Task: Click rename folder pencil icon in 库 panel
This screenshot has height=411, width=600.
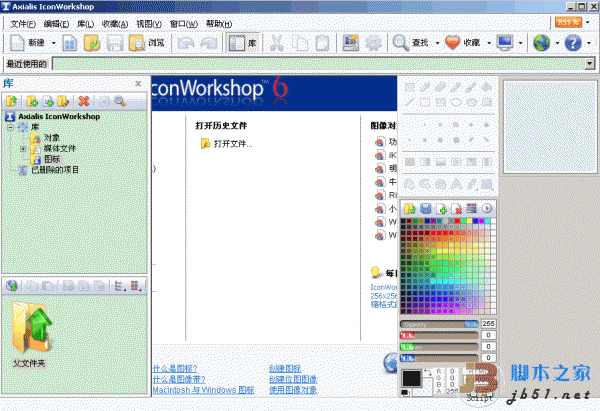Action: (x=63, y=101)
